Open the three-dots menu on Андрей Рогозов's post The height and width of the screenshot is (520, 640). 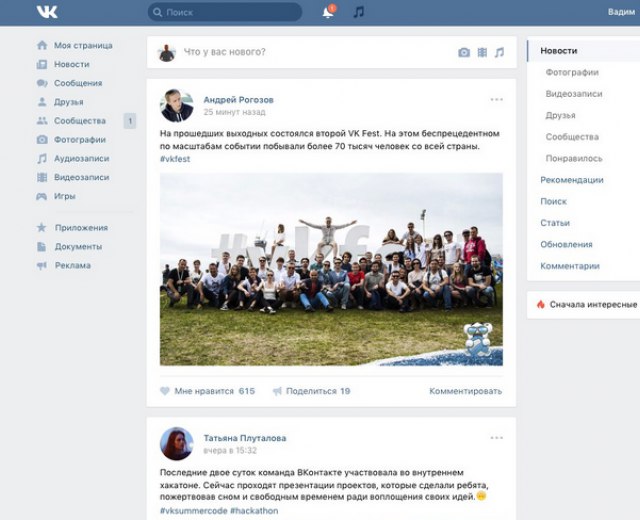(x=497, y=100)
